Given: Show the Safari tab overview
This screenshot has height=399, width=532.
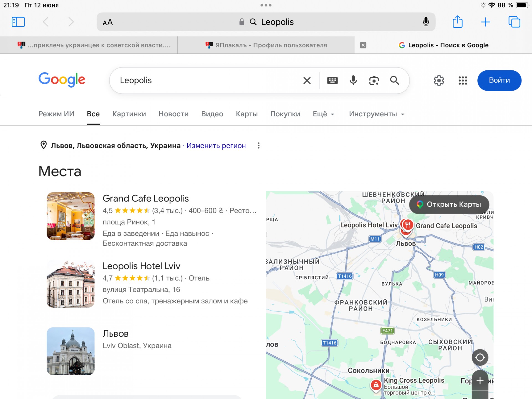Looking at the screenshot, I should pos(514,22).
